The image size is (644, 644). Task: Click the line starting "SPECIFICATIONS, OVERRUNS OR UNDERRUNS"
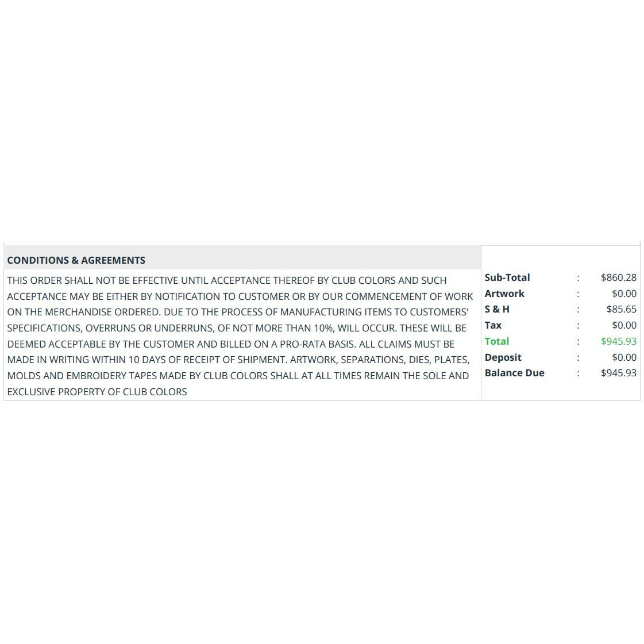coord(237,328)
